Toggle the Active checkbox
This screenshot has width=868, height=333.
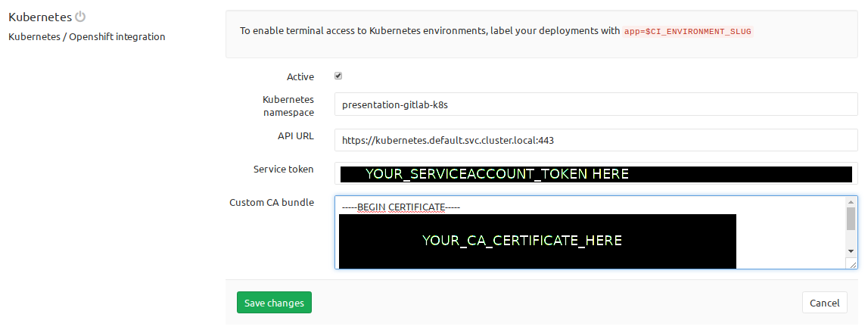coord(338,76)
